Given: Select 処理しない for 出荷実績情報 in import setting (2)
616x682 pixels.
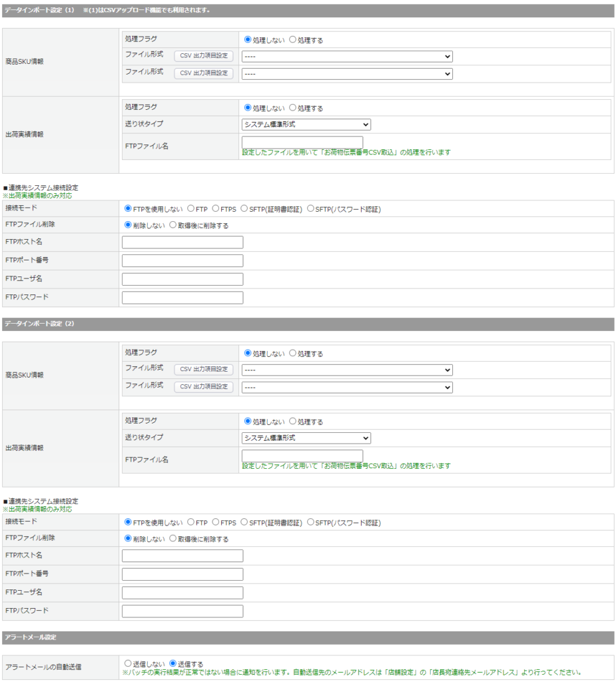Looking at the screenshot, I should coord(248,421).
